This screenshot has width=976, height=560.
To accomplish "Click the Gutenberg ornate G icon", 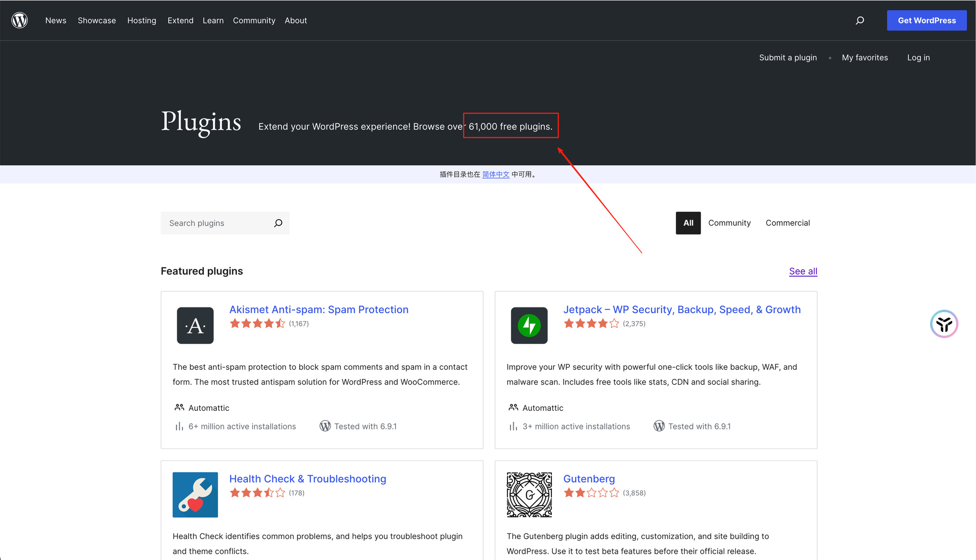I will (x=529, y=495).
